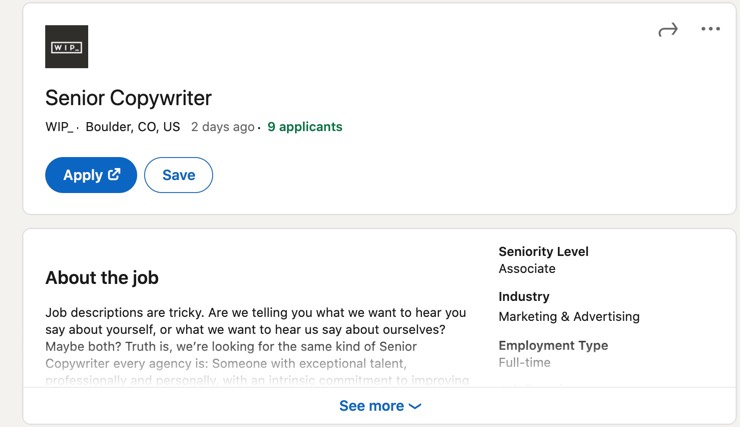Save this Senior Copywriter job
Viewport: 740px width, 427px height.
pyautogui.click(x=178, y=175)
